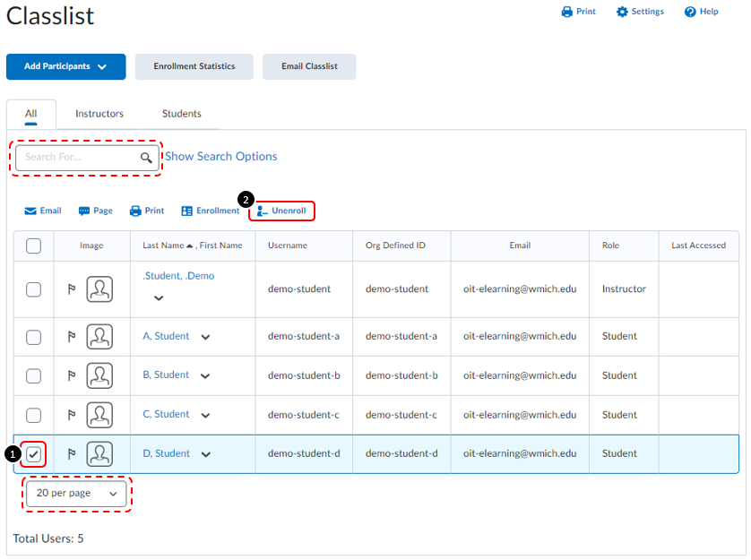Open the 20 per page dropdown

point(76,494)
